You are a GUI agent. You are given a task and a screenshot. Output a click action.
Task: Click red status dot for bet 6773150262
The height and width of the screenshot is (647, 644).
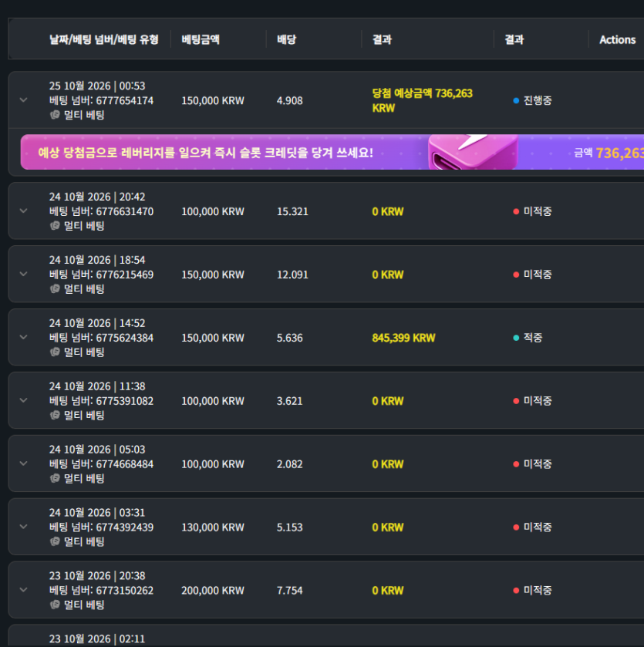pyautogui.click(x=516, y=591)
